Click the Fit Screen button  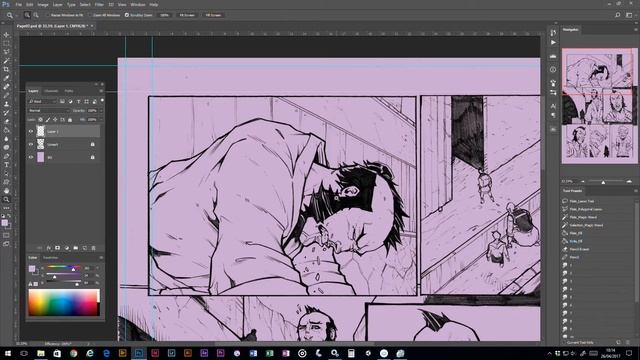pyautogui.click(x=187, y=15)
